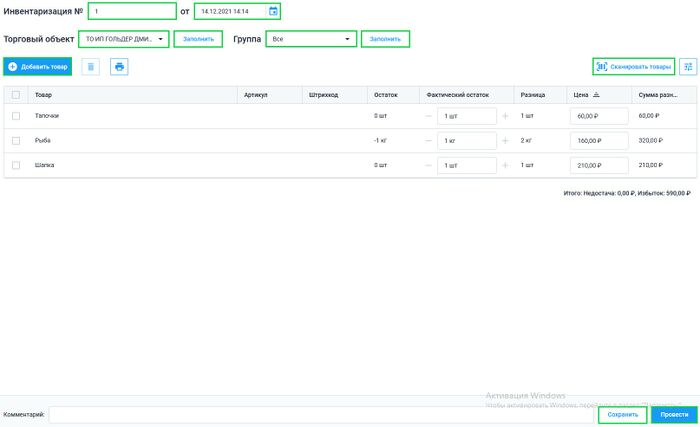Delete selected items with trash icon
Screen dimensions: 700x427
pyautogui.click(x=91, y=67)
